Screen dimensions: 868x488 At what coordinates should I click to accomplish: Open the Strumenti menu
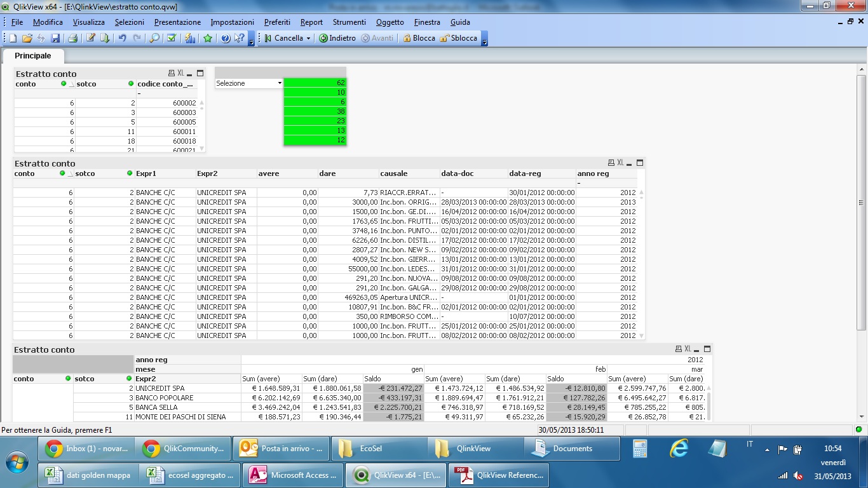(349, 22)
